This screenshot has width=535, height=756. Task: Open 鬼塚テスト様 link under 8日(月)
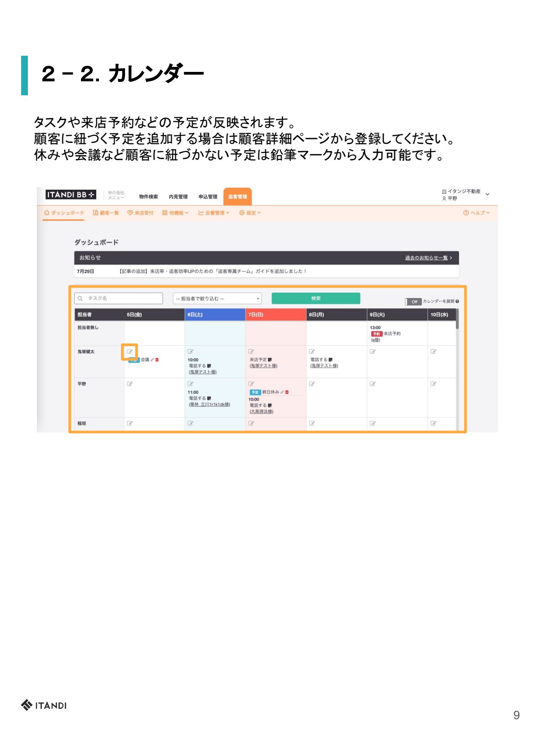click(x=324, y=366)
